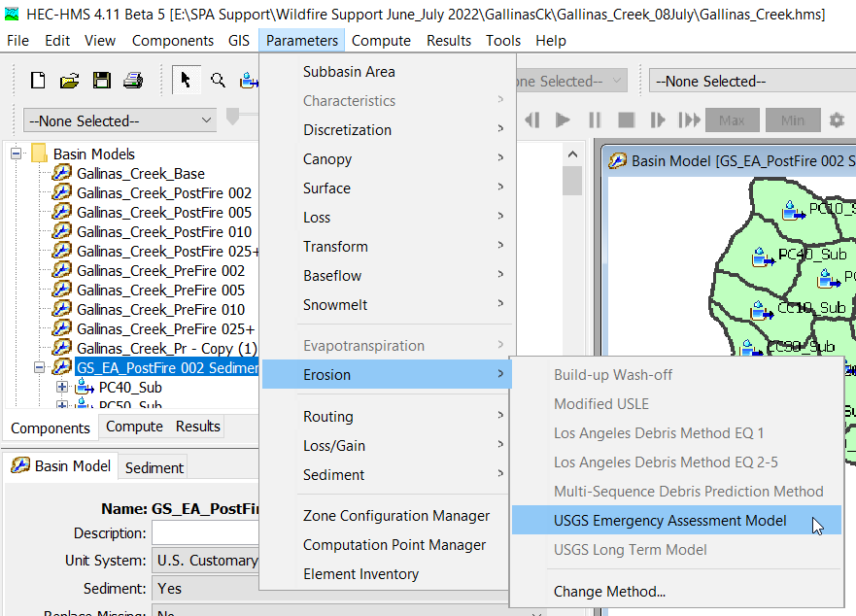Viewport: 856px width, 616px height.
Task: Open the Unit System dropdown
Action: click(206, 561)
